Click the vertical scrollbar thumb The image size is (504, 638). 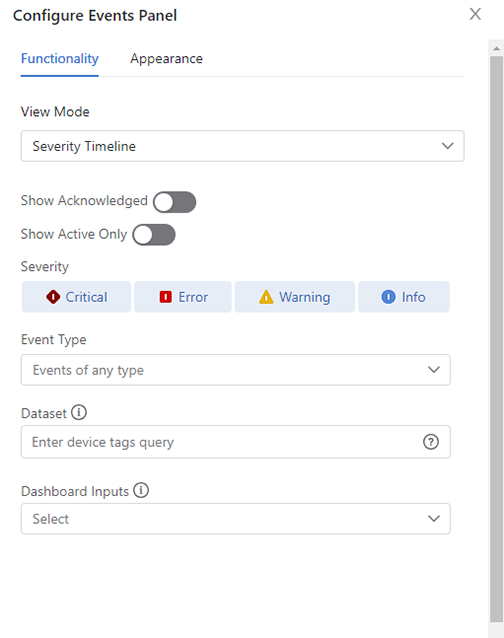click(x=496, y=339)
